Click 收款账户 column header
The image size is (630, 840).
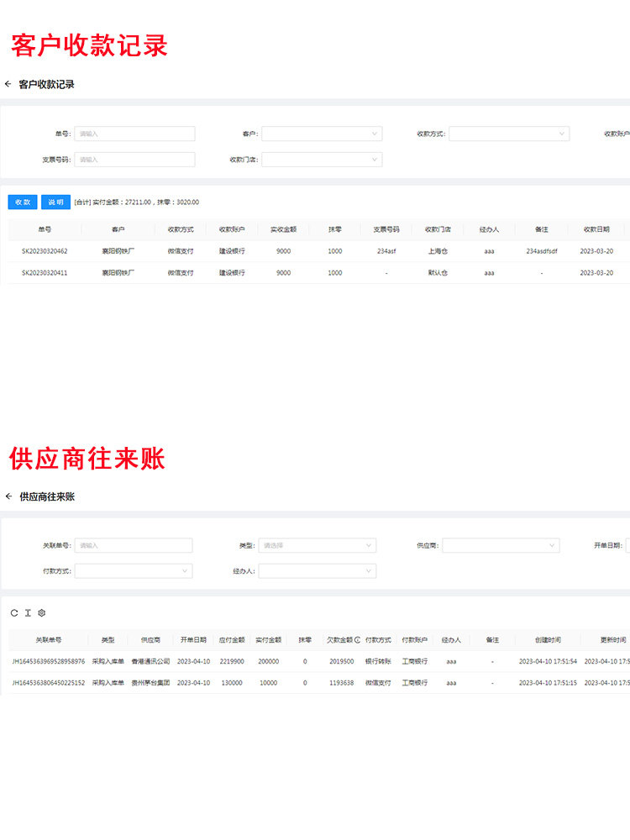[x=232, y=229]
